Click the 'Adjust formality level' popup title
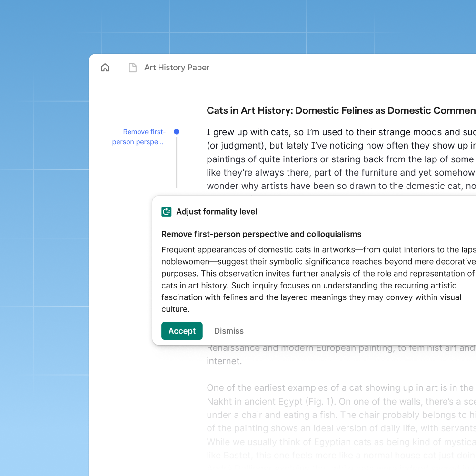The height and width of the screenshot is (476, 476). pos(217,212)
